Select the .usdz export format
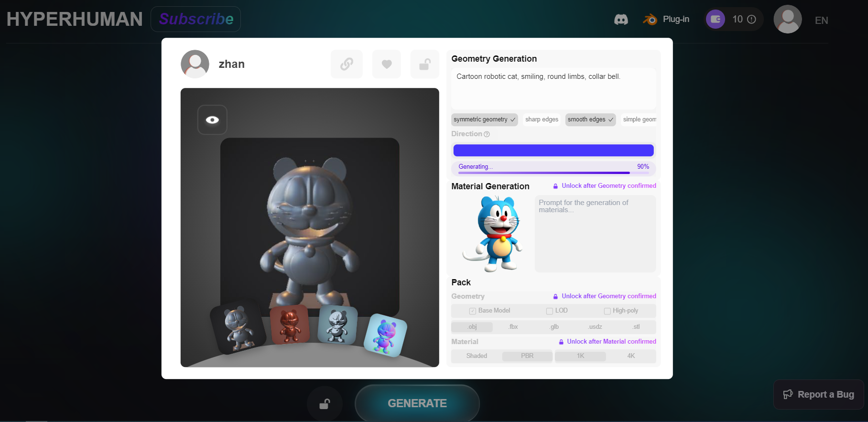Image resolution: width=868 pixels, height=422 pixels. (595, 327)
